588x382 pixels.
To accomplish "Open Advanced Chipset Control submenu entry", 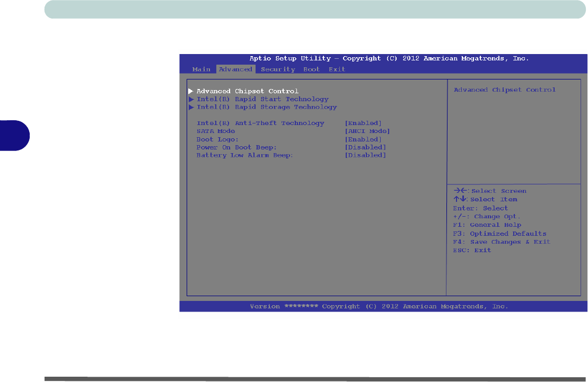I will [x=248, y=91].
